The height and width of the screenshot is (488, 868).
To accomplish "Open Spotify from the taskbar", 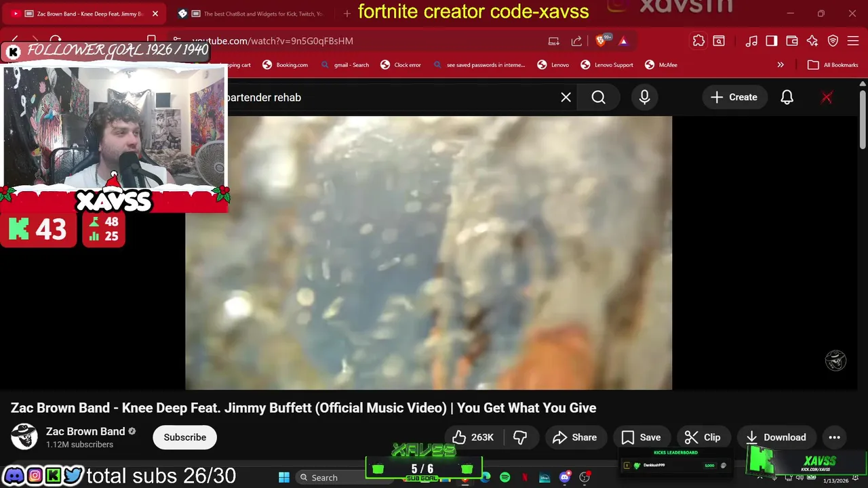I will [x=505, y=477].
